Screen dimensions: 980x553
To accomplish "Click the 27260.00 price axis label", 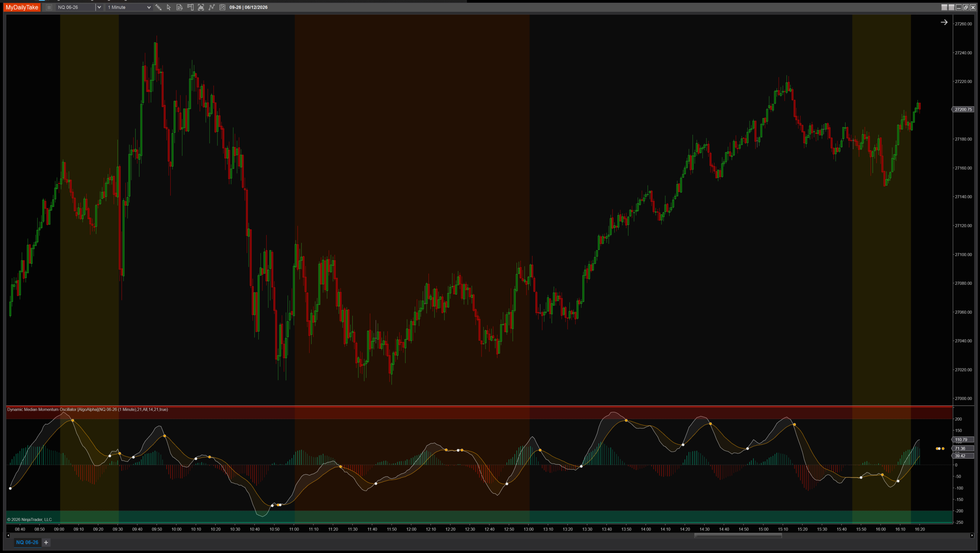I will click(x=963, y=24).
